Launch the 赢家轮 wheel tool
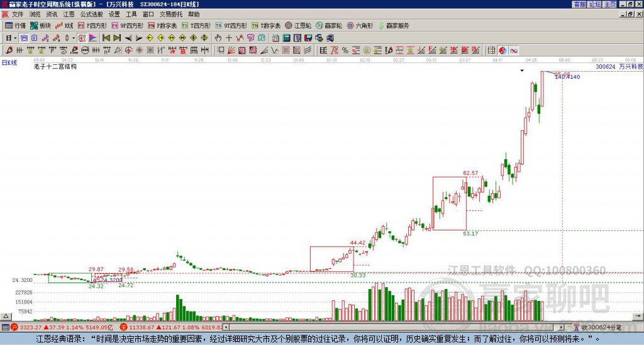 point(329,25)
